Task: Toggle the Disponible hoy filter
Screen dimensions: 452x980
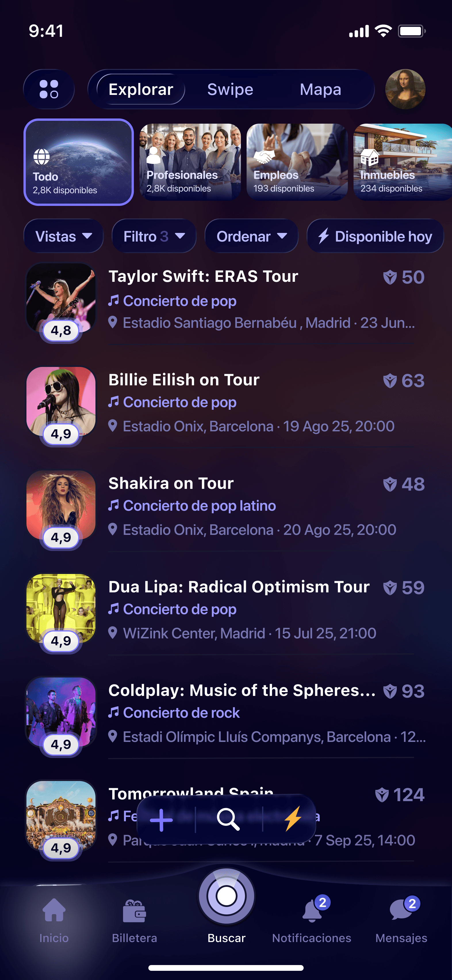Action: tap(375, 236)
